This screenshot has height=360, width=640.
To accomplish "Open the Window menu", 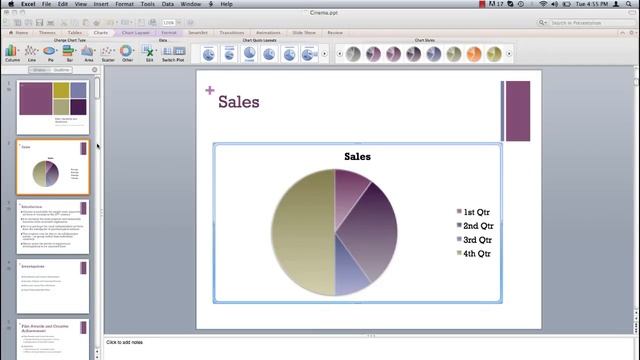I will pos(191,4).
